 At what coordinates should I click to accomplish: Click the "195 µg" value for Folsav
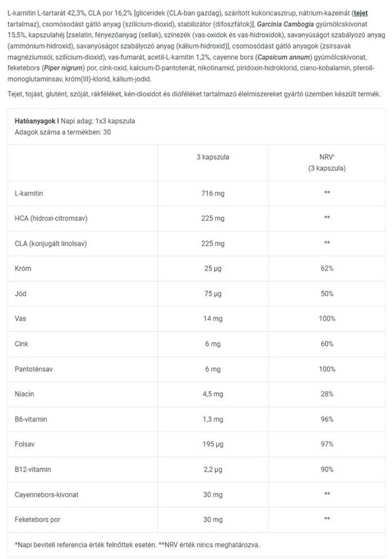[212, 444]
